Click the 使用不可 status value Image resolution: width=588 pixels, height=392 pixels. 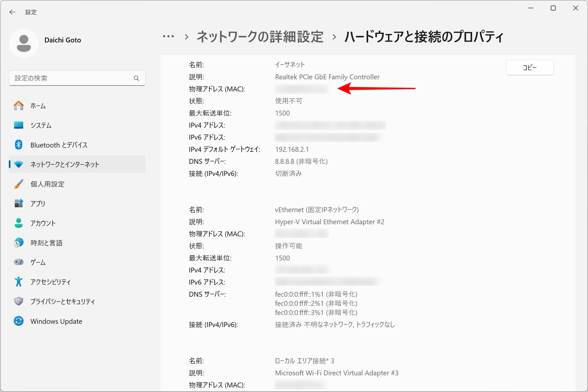click(289, 101)
